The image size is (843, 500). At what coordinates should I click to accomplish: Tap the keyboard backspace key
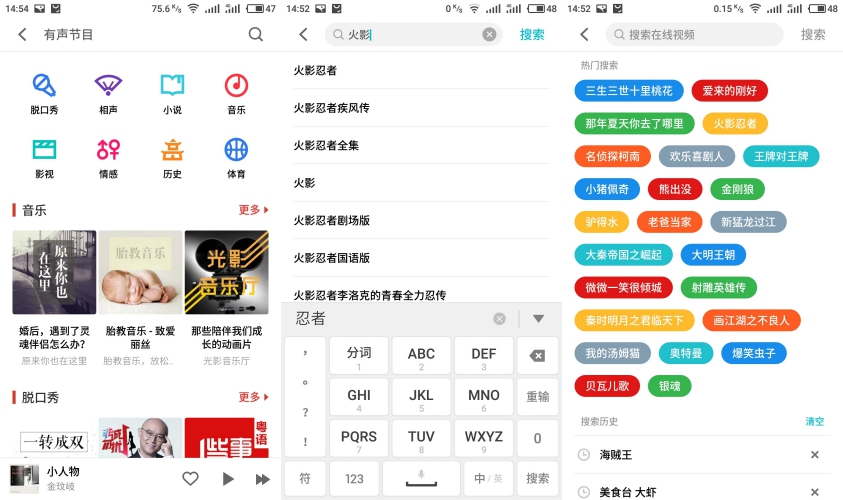pyautogui.click(x=537, y=355)
